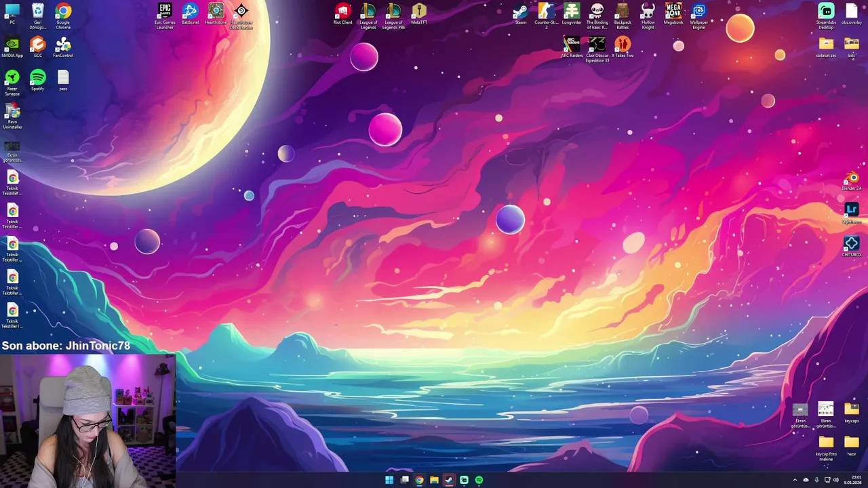Select the MetaTFT desktop icon
The image size is (868, 488).
point(419,14)
